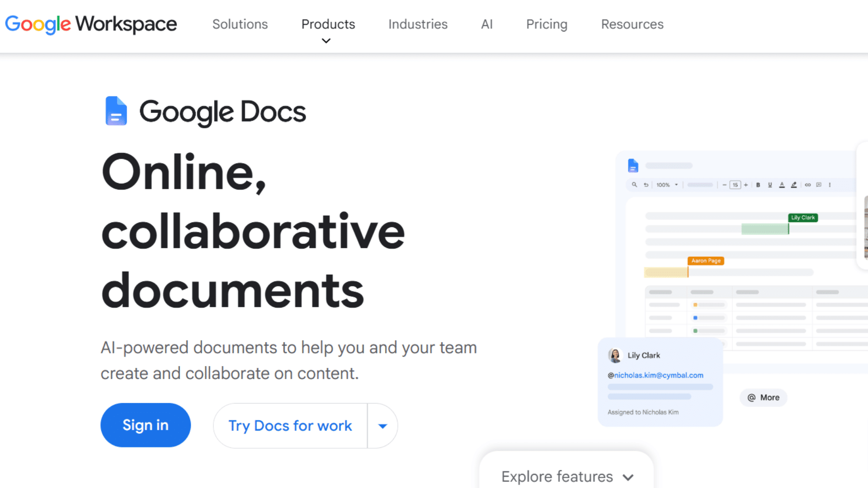Open the Products menu
Image resolution: width=868 pixels, height=488 pixels.
(328, 24)
